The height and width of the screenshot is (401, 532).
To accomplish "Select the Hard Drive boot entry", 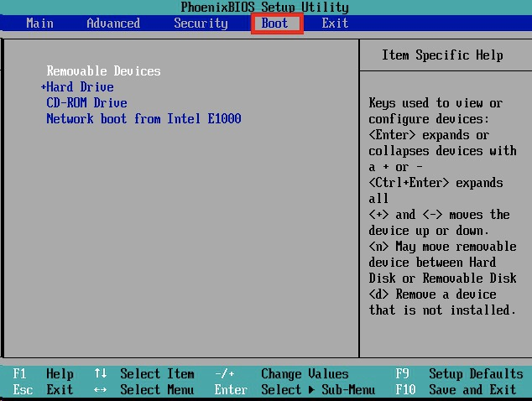I will coord(80,87).
